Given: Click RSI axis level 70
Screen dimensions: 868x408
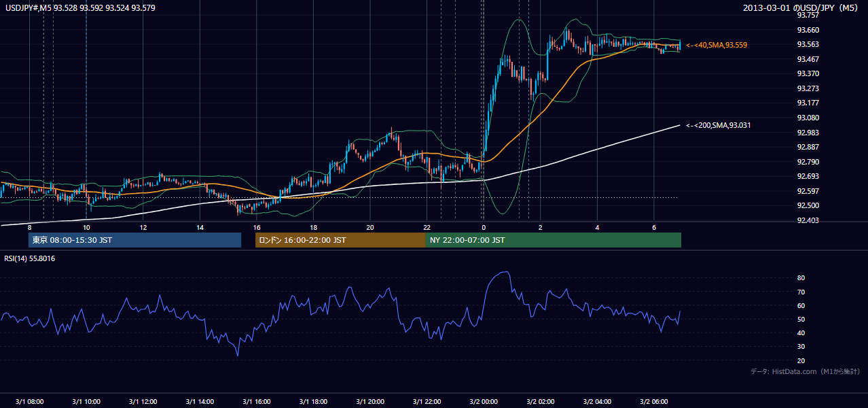Looking at the screenshot, I should point(801,292).
